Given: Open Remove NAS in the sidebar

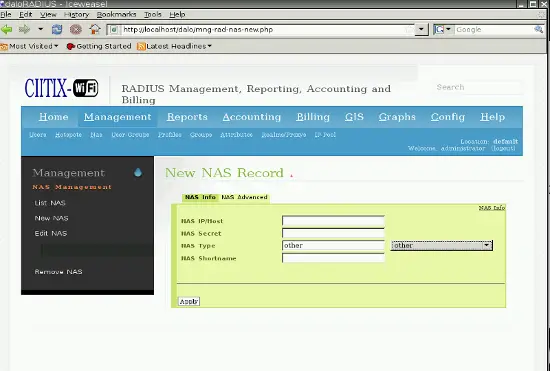Looking at the screenshot, I should [59, 272].
